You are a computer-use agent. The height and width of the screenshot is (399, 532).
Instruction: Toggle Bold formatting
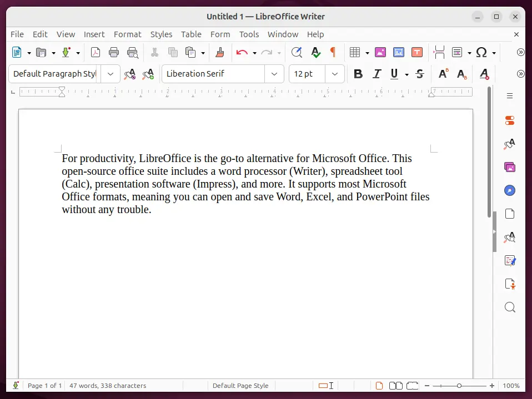click(x=358, y=74)
